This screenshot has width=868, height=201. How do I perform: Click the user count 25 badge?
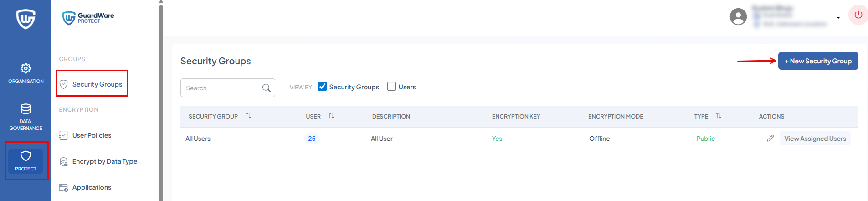312,139
